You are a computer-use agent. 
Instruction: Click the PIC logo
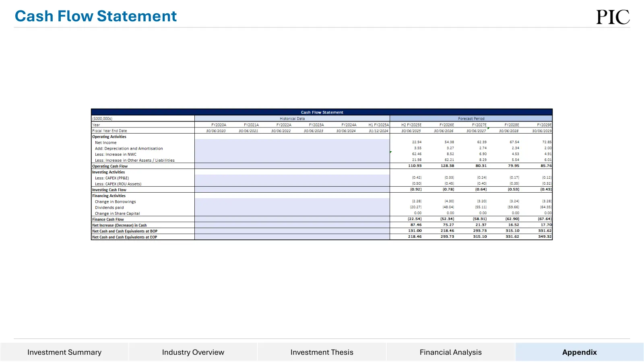click(613, 17)
